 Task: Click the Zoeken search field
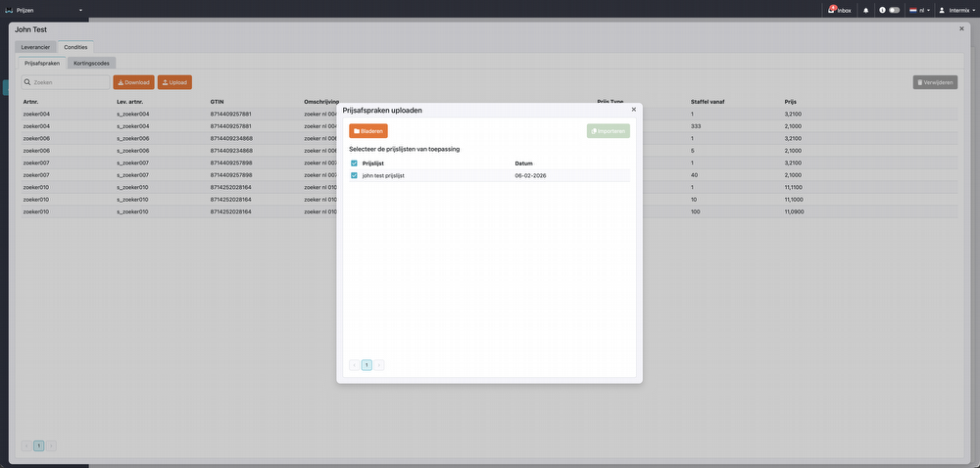(x=67, y=82)
